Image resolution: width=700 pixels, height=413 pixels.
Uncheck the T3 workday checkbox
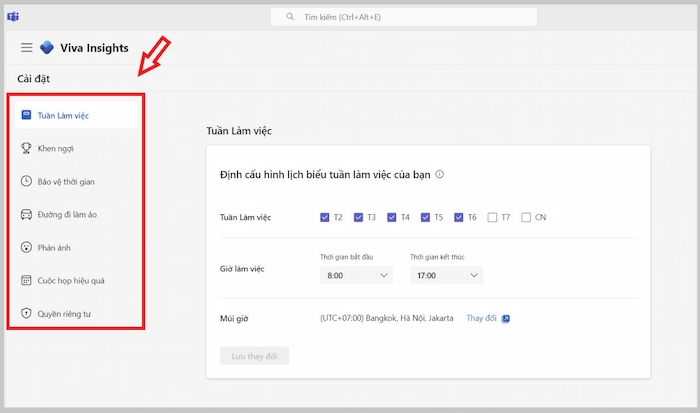(358, 217)
